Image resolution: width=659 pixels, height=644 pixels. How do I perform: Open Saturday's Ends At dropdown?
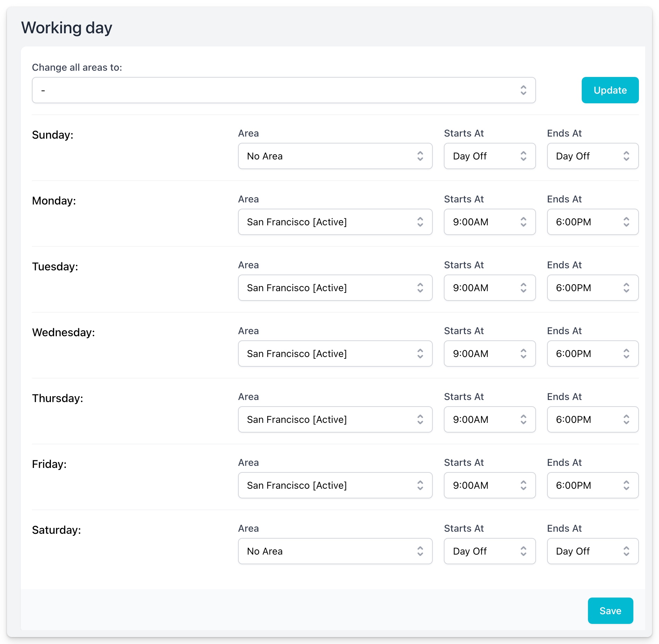[x=592, y=551]
